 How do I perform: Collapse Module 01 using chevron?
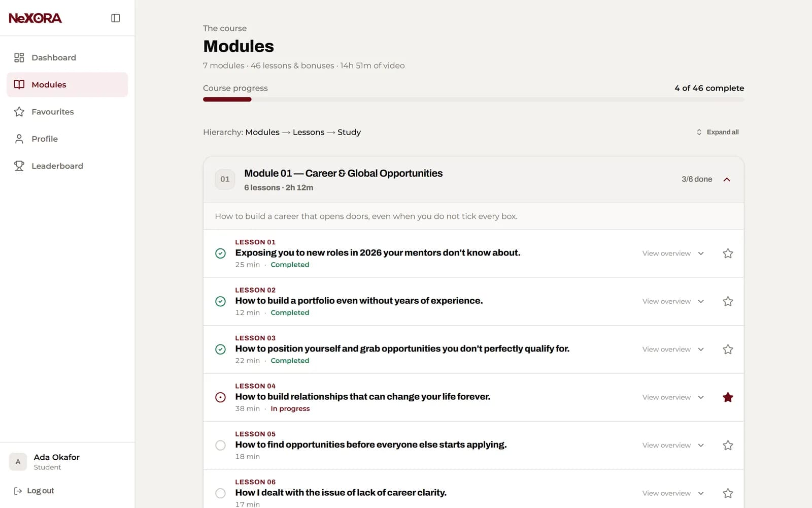coord(727,179)
